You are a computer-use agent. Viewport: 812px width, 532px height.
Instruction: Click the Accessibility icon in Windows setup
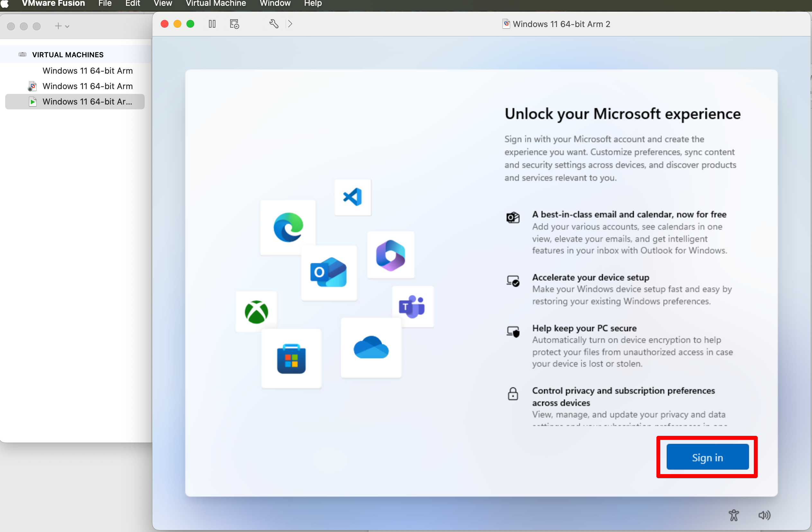tap(734, 515)
